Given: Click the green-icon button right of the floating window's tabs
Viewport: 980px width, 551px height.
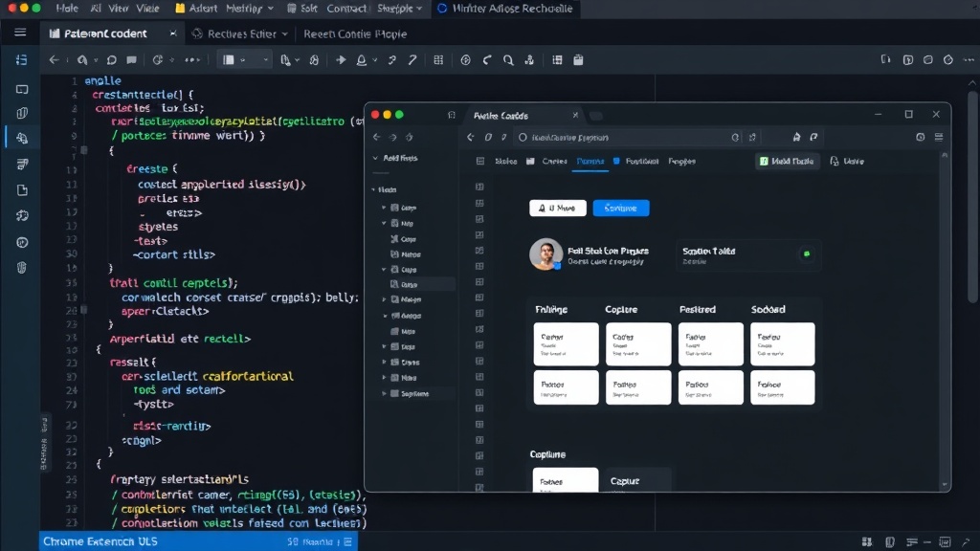Looking at the screenshot, I should pyautogui.click(x=787, y=161).
